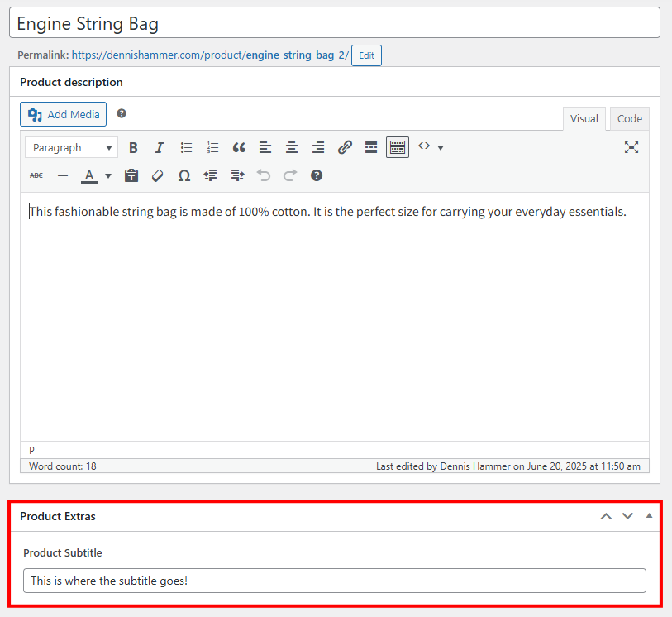
Task: Pick the text color swatch
Action: [88, 175]
